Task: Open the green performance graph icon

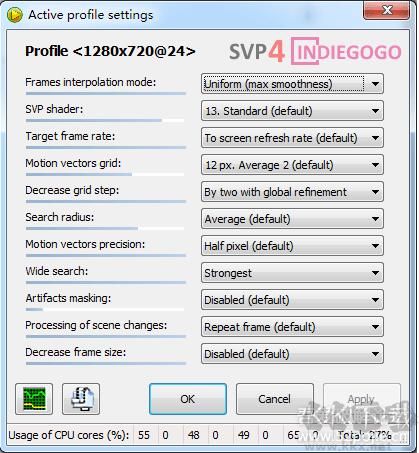Action: 34,399
